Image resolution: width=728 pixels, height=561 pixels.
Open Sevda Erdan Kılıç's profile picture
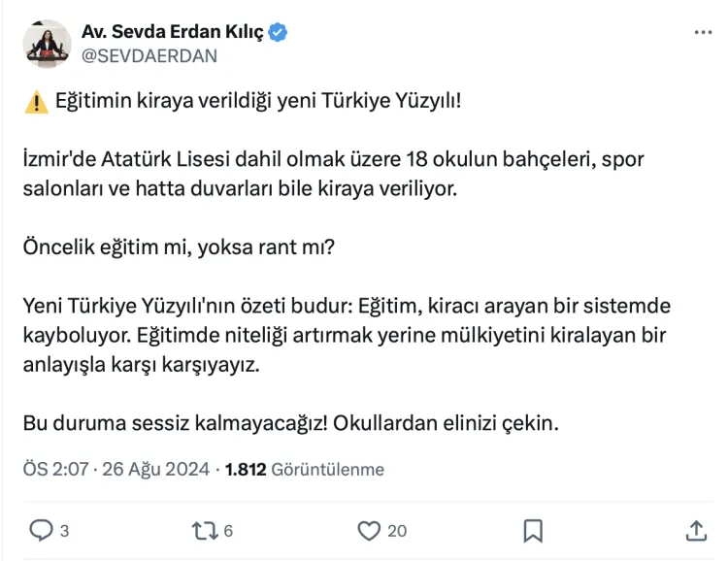tap(47, 44)
